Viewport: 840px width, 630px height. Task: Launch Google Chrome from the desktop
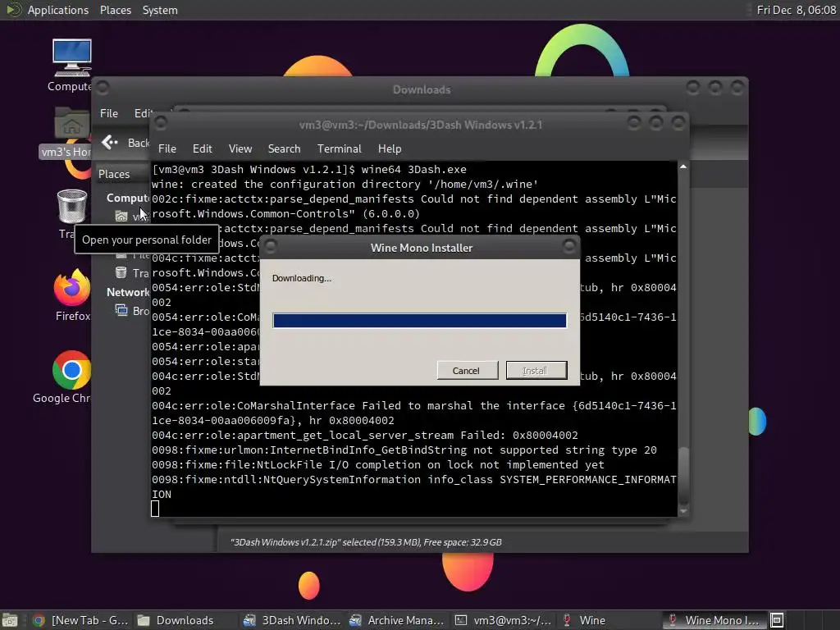[71, 370]
